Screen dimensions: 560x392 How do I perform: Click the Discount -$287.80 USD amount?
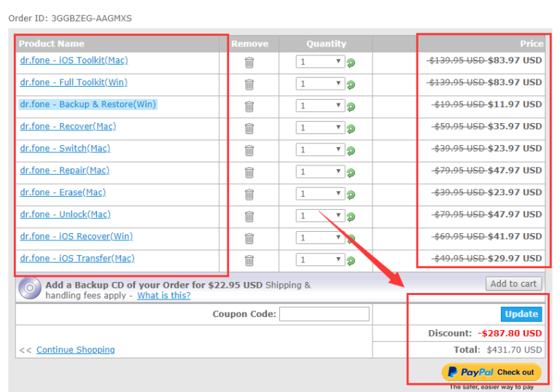[510, 334]
